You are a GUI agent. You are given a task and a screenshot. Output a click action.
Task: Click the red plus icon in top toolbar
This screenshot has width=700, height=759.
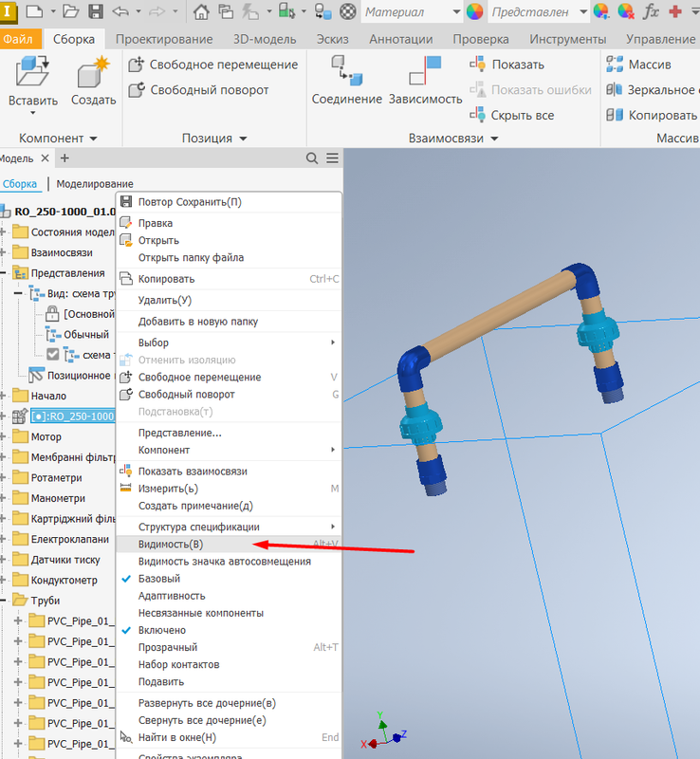point(674,11)
